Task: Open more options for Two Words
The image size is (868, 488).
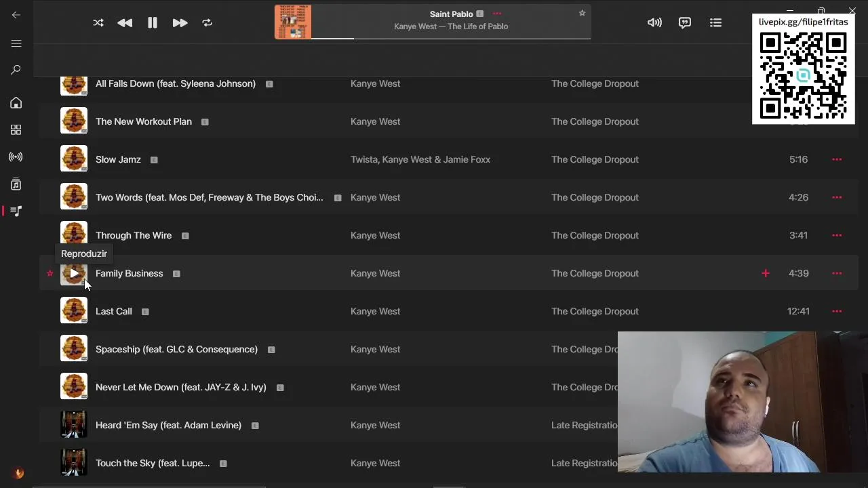Action: [837, 197]
